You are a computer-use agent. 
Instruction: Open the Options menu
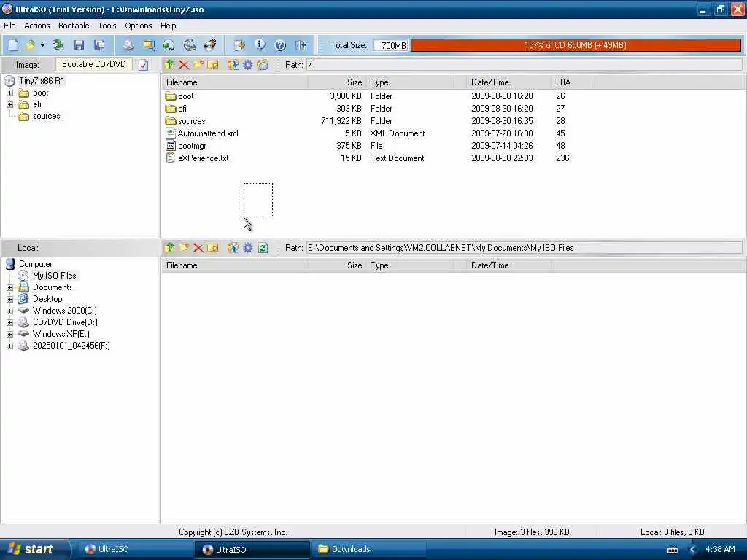(x=138, y=26)
